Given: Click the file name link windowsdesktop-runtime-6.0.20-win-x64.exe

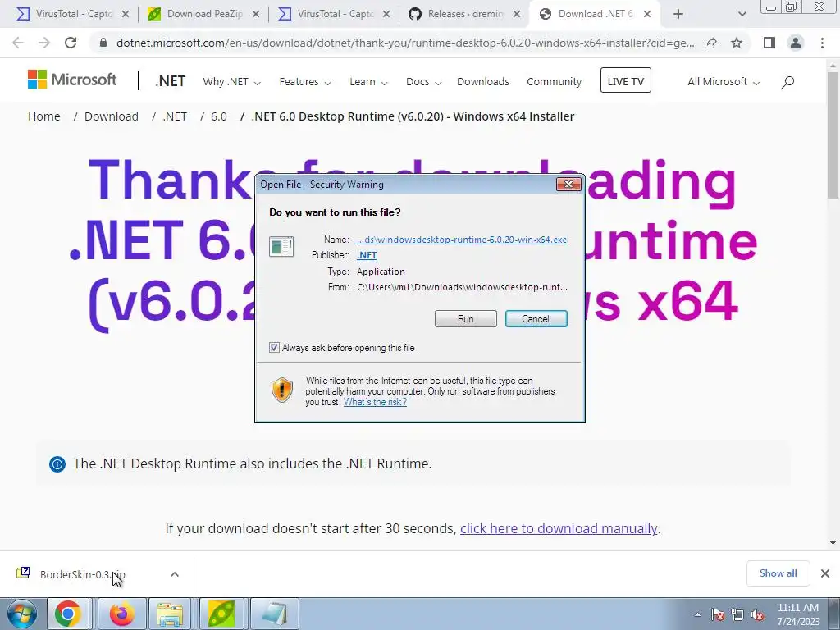Looking at the screenshot, I should pos(462,240).
